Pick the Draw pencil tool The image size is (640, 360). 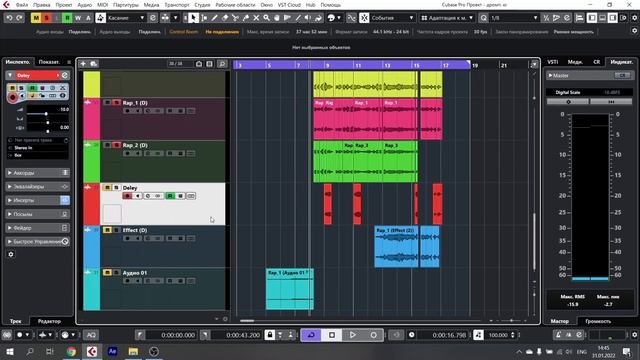point(214,18)
